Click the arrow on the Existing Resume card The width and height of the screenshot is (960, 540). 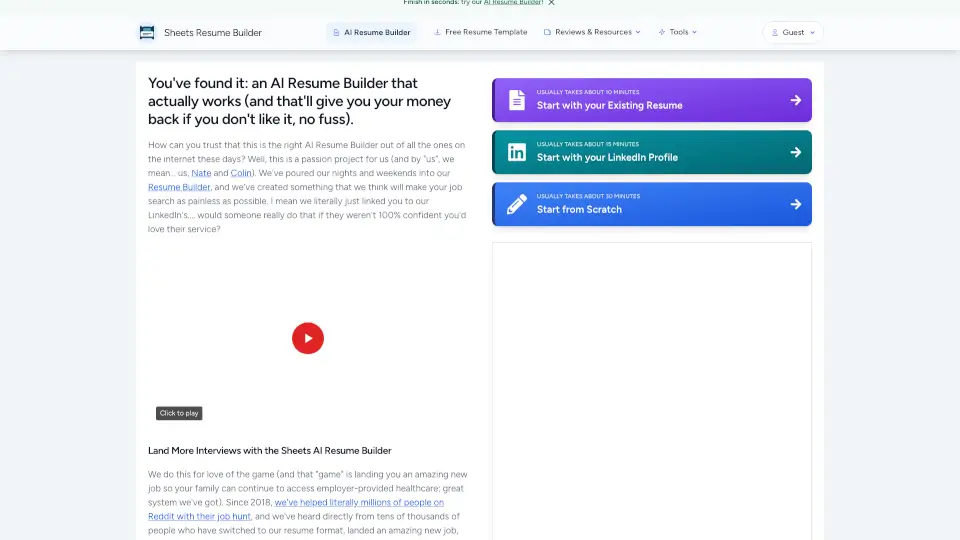(795, 100)
